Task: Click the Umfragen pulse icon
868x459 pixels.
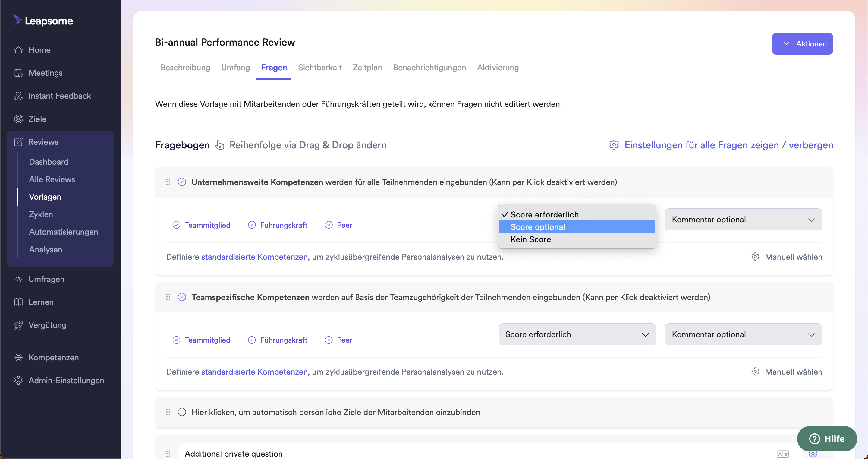Action: (x=18, y=279)
